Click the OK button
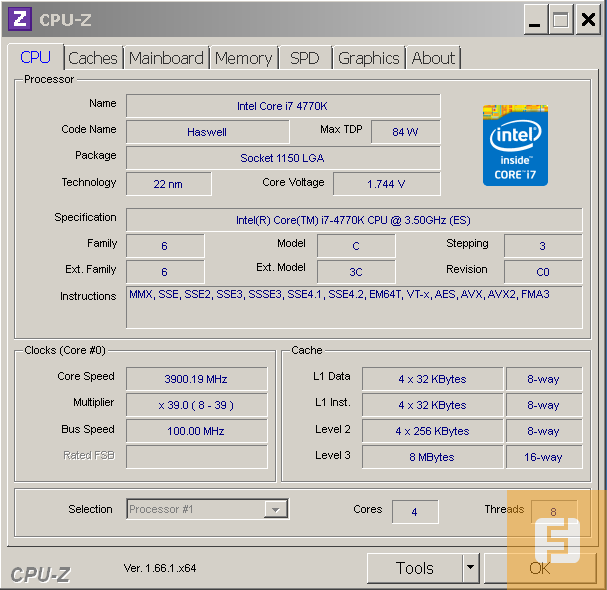Viewport: 607px width, 590px height. [x=540, y=568]
